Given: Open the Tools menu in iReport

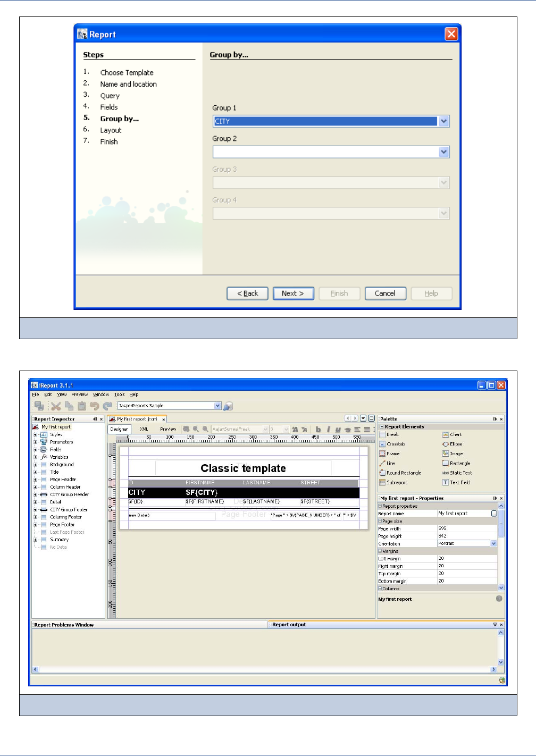Looking at the screenshot, I should [x=120, y=394].
